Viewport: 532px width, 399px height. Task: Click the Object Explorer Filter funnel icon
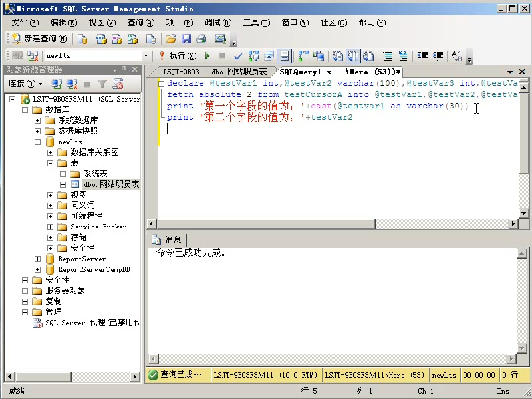[102, 84]
